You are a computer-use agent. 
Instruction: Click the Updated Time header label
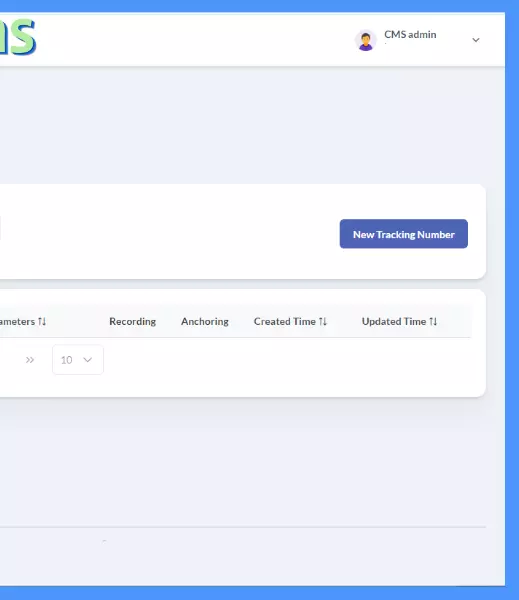(394, 321)
